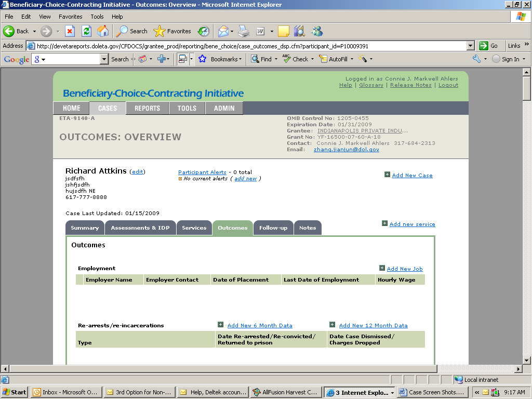Select the Notes case tab
This screenshot has width=532, height=399.
(308, 228)
